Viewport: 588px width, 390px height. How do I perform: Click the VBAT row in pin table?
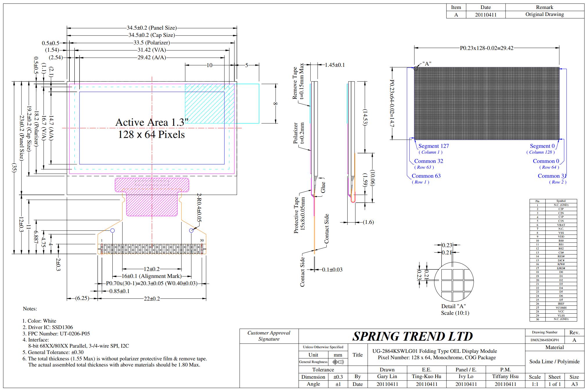coord(561,225)
